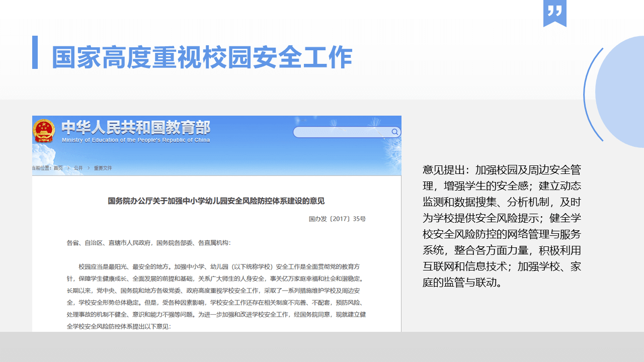
Task: Click the search magnifier icon
Action: click(x=395, y=132)
